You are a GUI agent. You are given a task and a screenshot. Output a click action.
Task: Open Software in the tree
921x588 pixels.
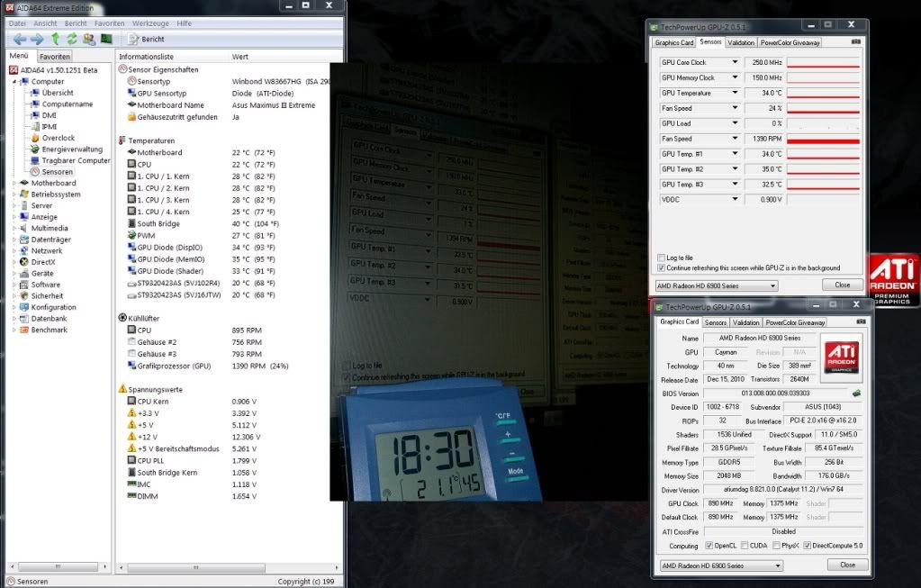(x=46, y=285)
